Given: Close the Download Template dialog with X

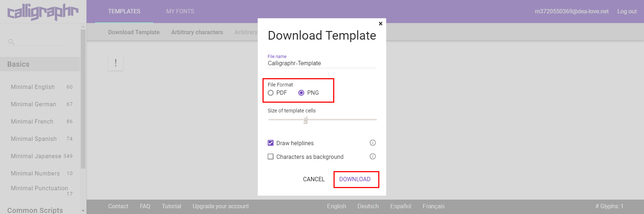Looking at the screenshot, I should click(x=380, y=24).
